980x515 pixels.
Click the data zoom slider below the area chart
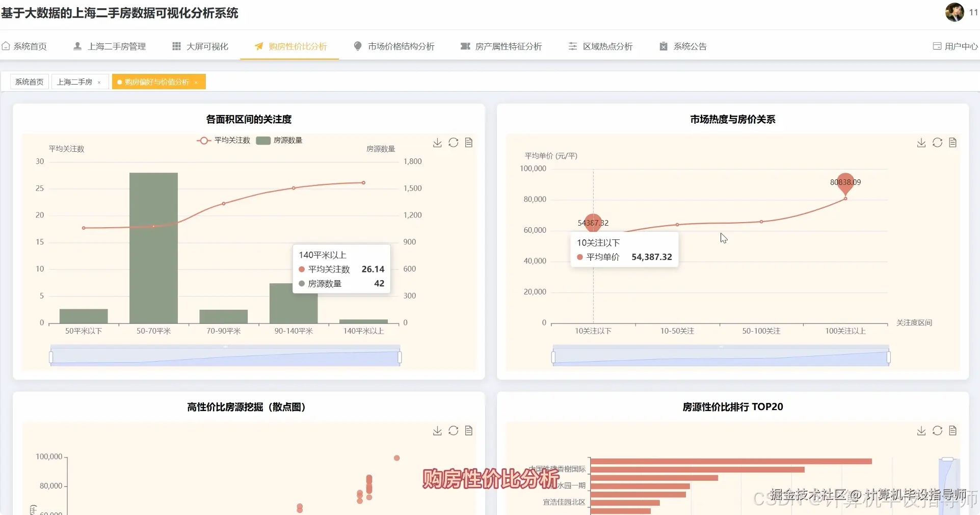pos(224,356)
